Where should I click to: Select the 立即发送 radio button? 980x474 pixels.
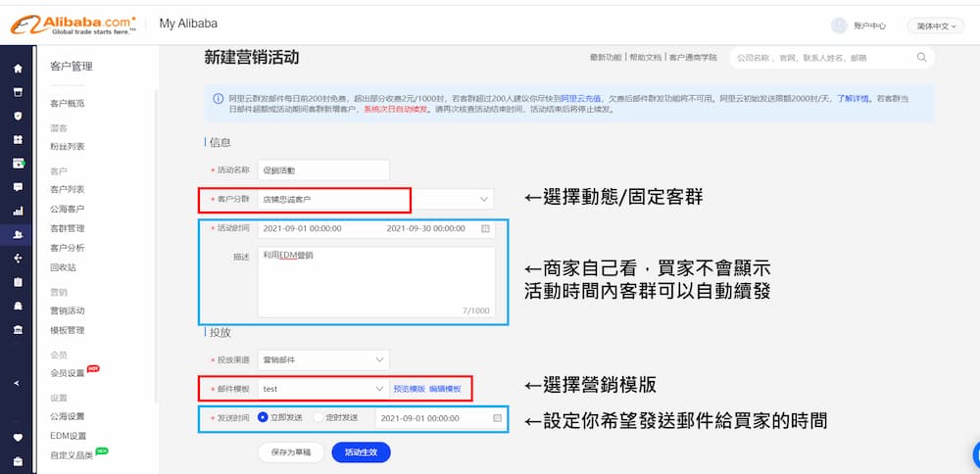(x=263, y=418)
